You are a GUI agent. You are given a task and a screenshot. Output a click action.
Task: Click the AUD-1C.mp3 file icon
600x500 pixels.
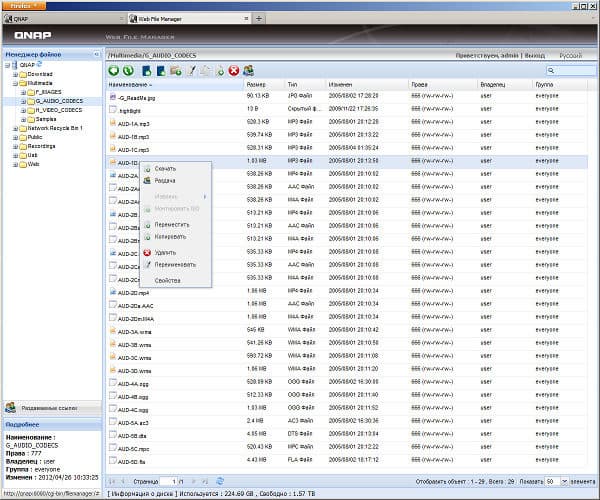coord(113,149)
